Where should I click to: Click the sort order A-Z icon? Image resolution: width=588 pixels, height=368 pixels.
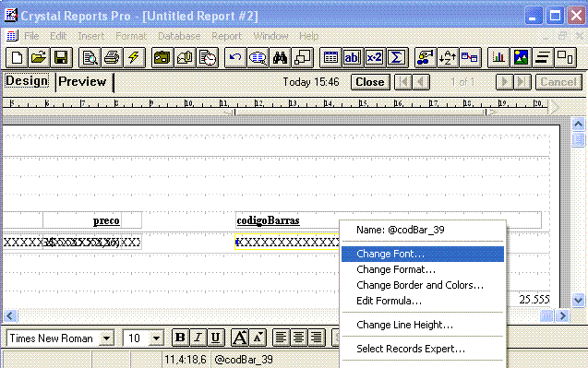[x=448, y=58]
